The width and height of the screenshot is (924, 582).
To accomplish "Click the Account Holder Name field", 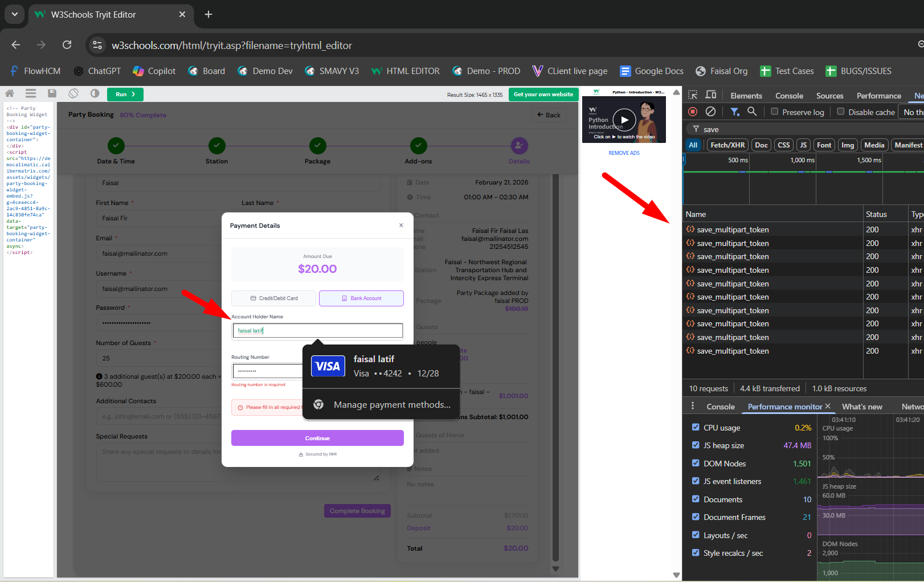I will [x=317, y=330].
